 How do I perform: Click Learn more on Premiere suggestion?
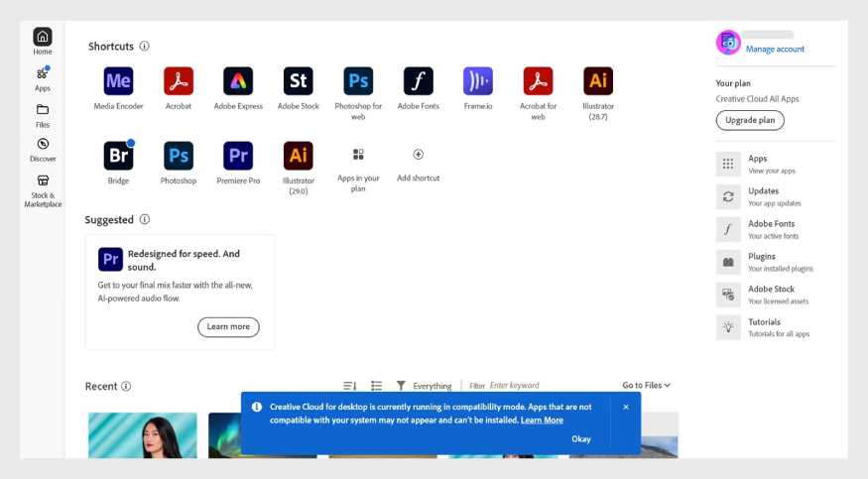(228, 327)
